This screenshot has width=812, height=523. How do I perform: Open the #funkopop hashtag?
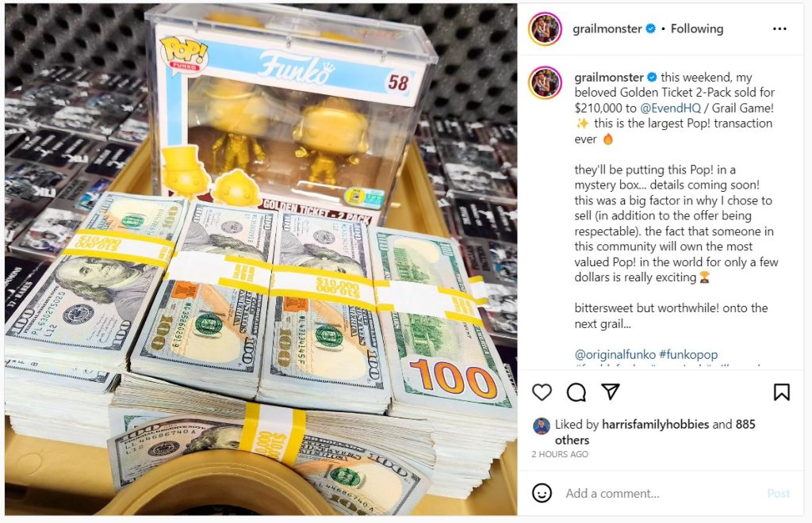coord(688,355)
